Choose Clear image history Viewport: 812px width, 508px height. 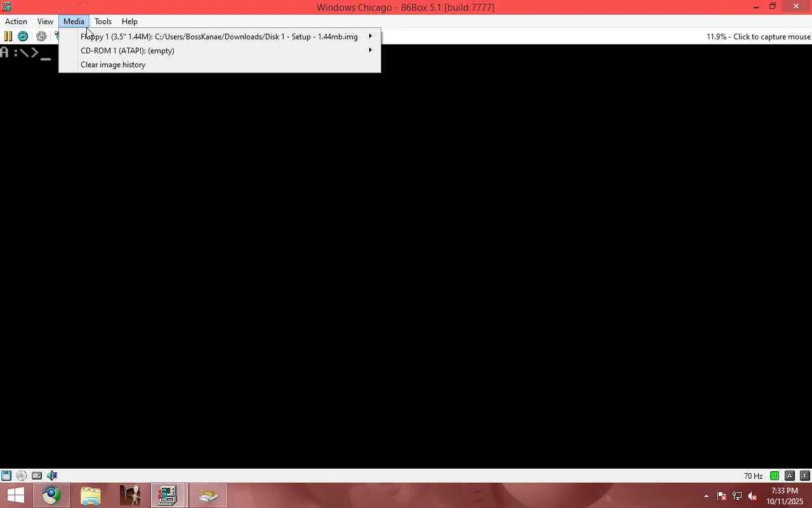(x=219, y=65)
